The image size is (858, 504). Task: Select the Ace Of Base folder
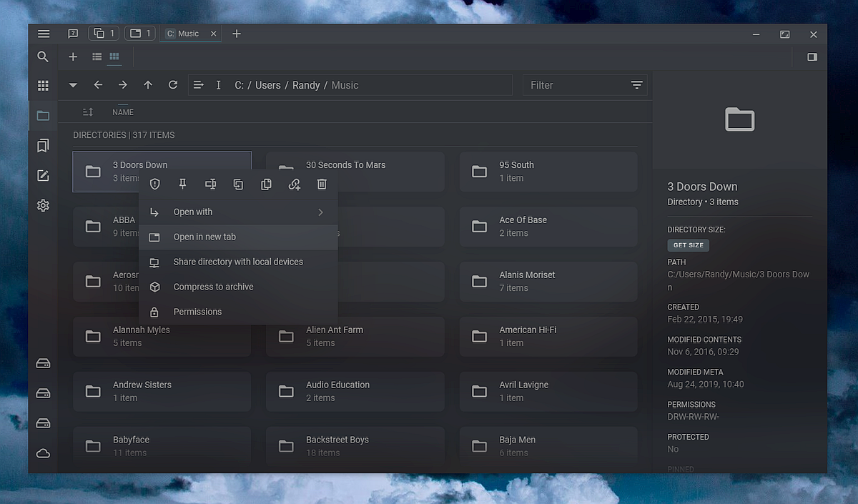[548, 227]
